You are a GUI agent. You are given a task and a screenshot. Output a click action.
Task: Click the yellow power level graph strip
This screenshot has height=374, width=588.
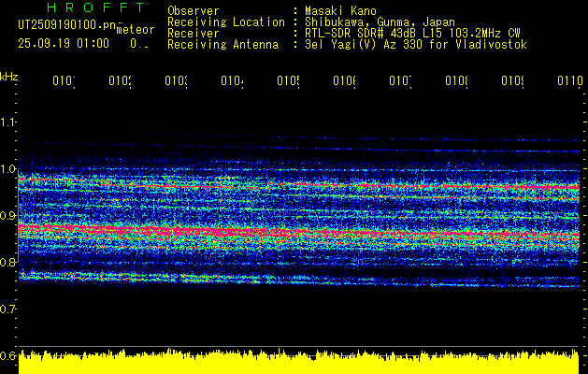(x=299, y=363)
